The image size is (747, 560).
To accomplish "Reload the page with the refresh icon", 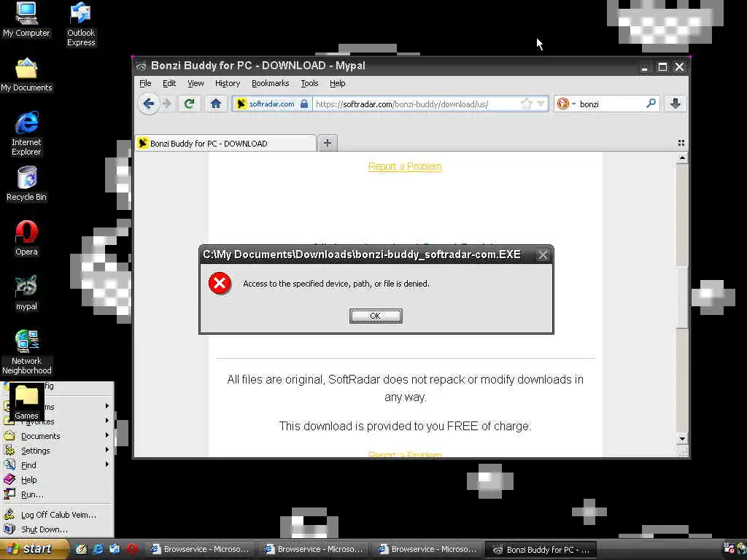I will [x=189, y=104].
